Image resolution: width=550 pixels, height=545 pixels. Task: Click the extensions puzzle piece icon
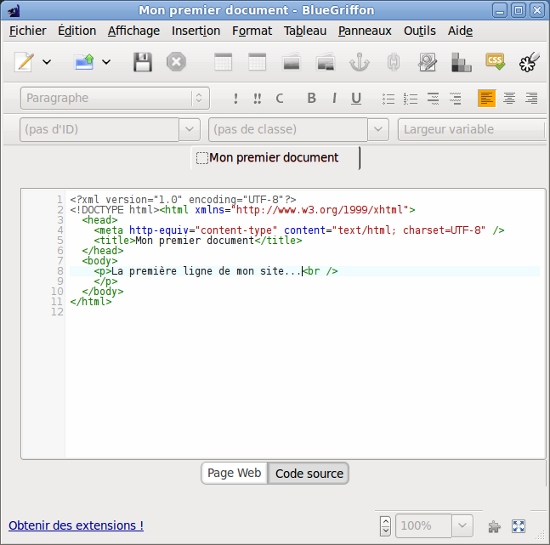click(495, 526)
